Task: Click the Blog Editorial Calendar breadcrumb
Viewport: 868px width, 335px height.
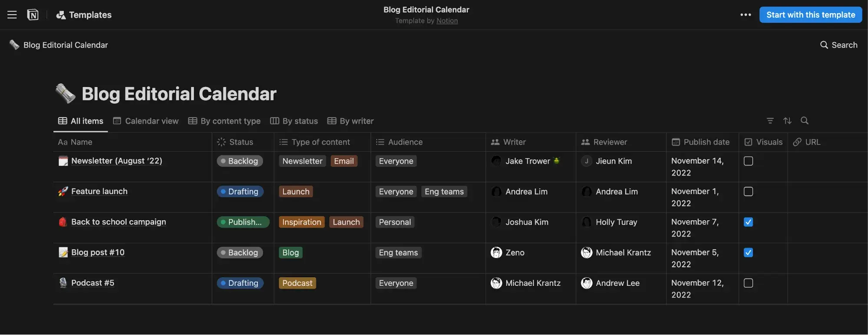Action: [x=59, y=45]
